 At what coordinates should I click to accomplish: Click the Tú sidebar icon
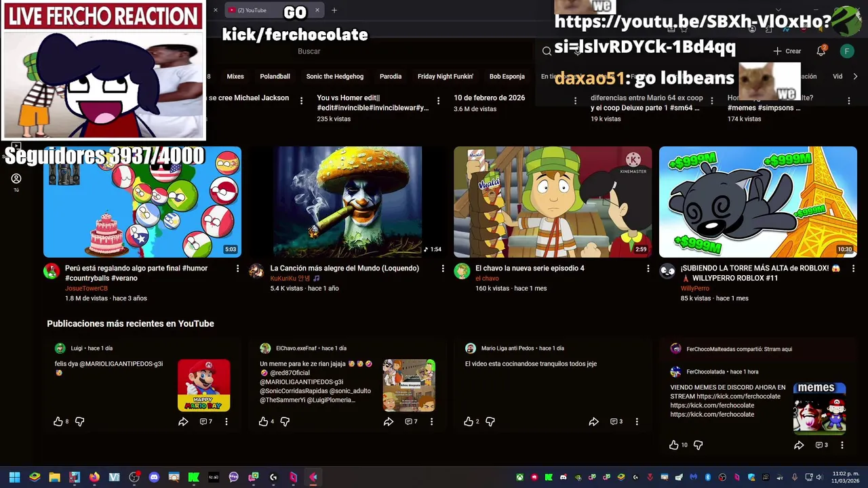click(x=16, y=182)
